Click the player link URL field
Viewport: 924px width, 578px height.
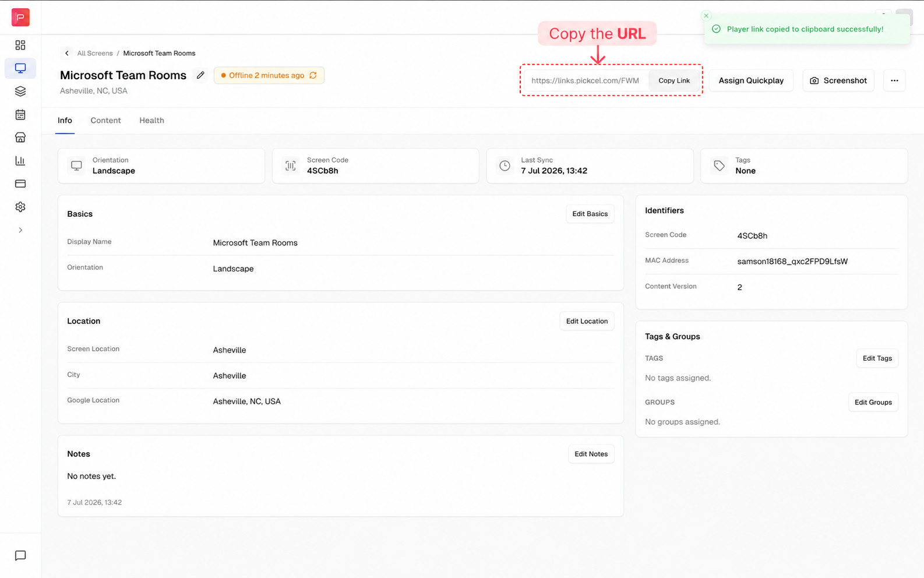(x=586, y=80)
